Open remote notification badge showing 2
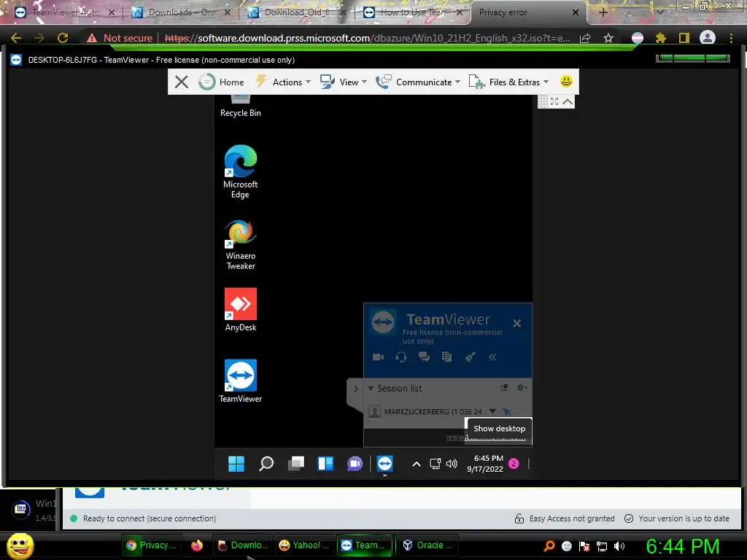The height and width of the screenshot is (560, 747). click(514, 463)
